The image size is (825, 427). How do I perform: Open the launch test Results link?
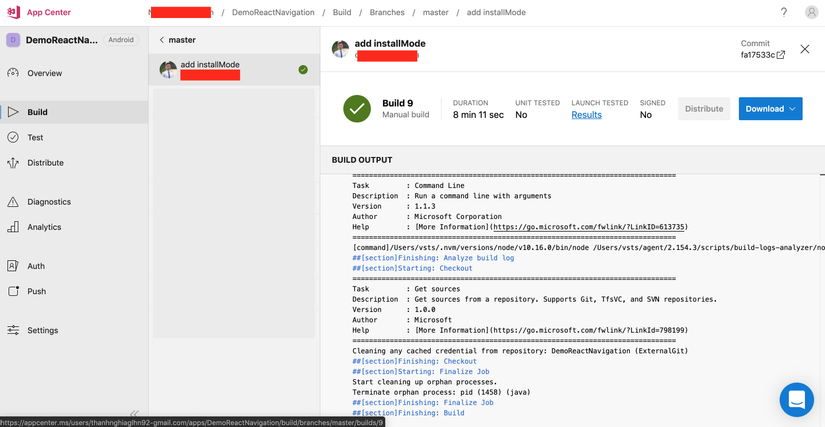click(587, 115)
